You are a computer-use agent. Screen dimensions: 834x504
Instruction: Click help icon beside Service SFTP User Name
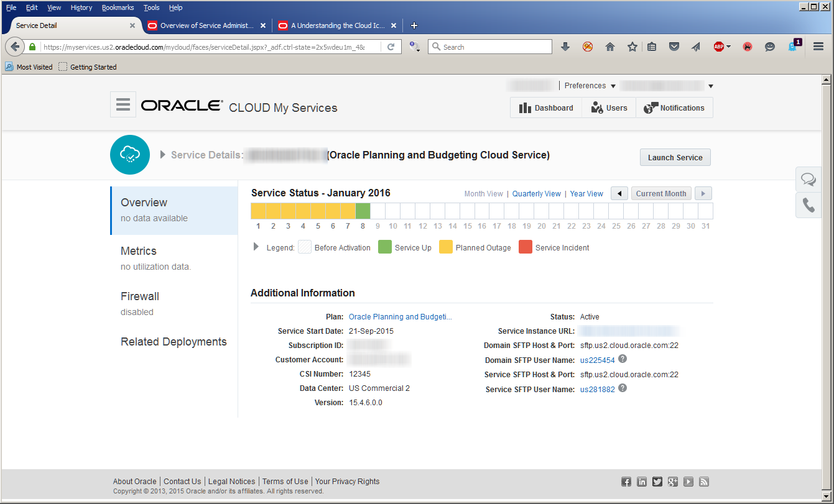pyautogui.click(x=623, y=388)
